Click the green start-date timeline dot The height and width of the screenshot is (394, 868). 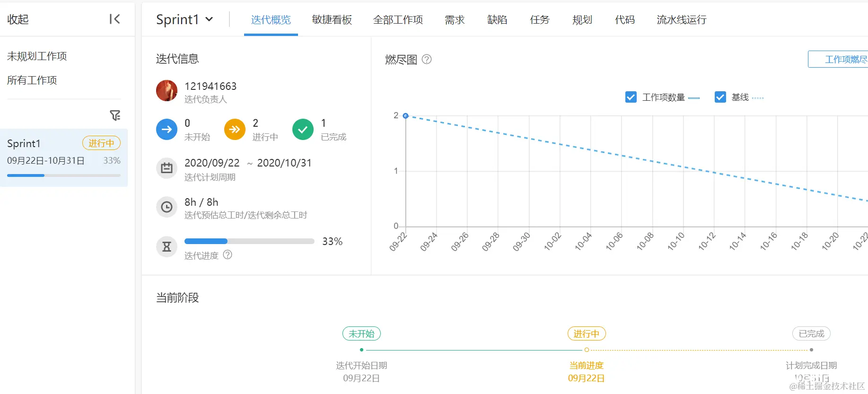click(361, 350)
